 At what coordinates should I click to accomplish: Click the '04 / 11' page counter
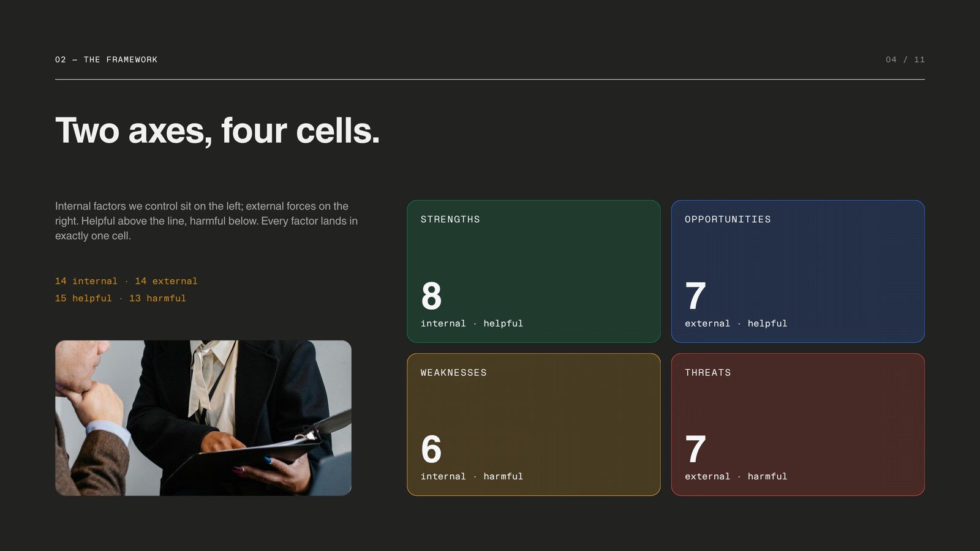click(905, 59)
